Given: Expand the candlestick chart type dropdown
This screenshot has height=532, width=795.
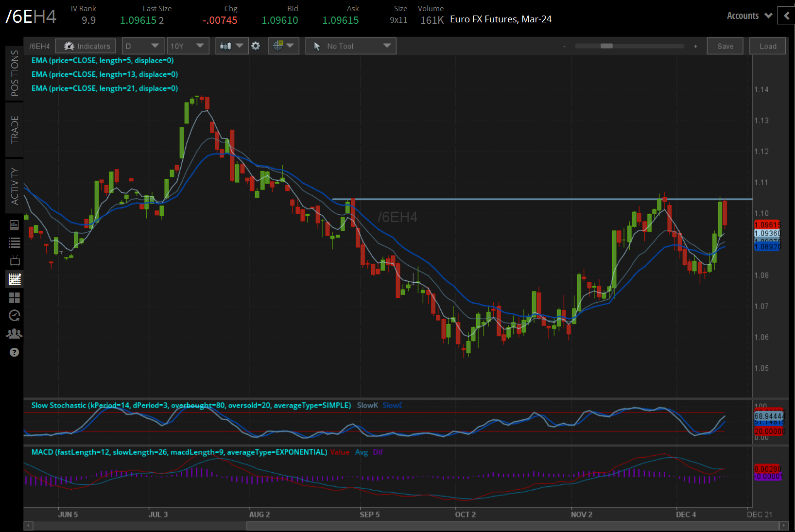Looking at the screenshot, I should pos(232,46).
